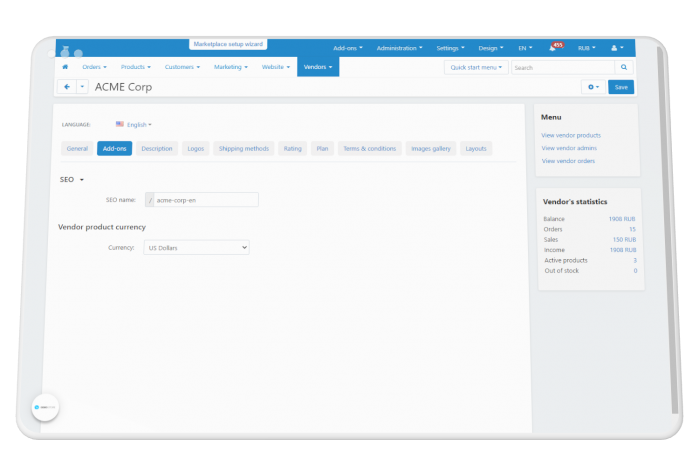Click the ACME Corp page title

click(123, 87)
